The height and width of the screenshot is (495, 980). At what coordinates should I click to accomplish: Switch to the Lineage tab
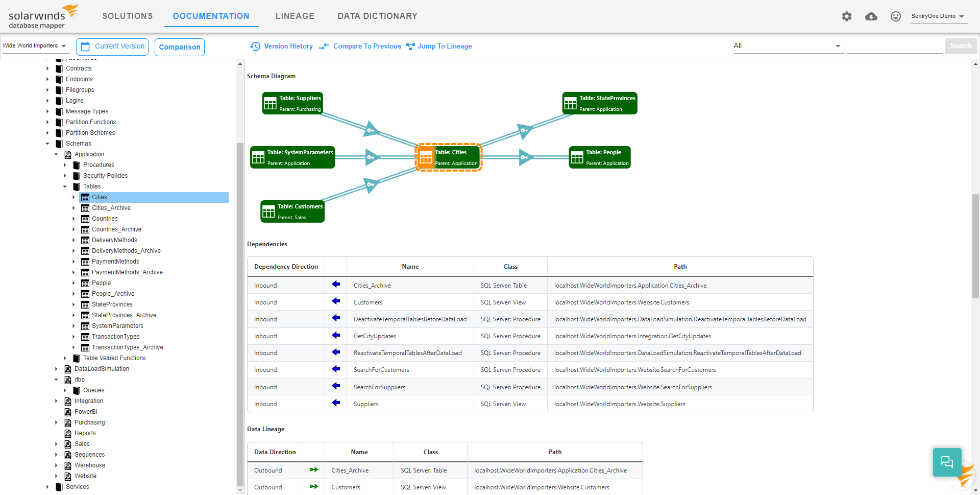coord(295,16)
